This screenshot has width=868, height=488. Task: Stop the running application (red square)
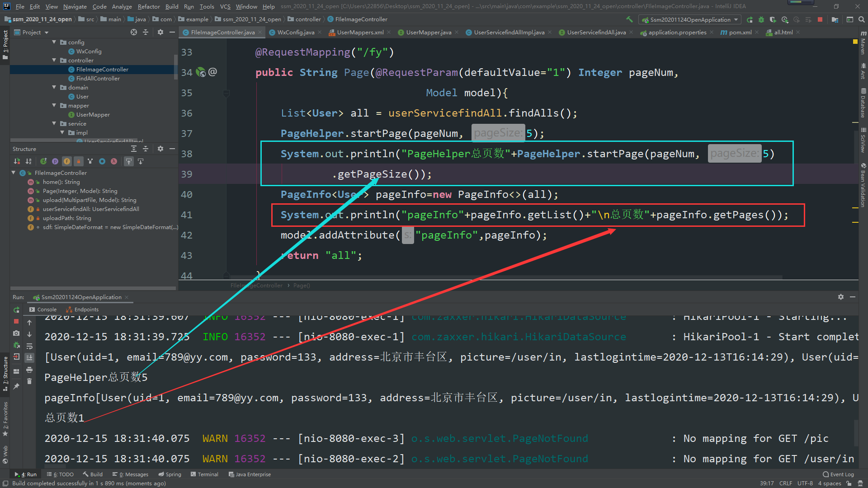(x=820, y=19)
